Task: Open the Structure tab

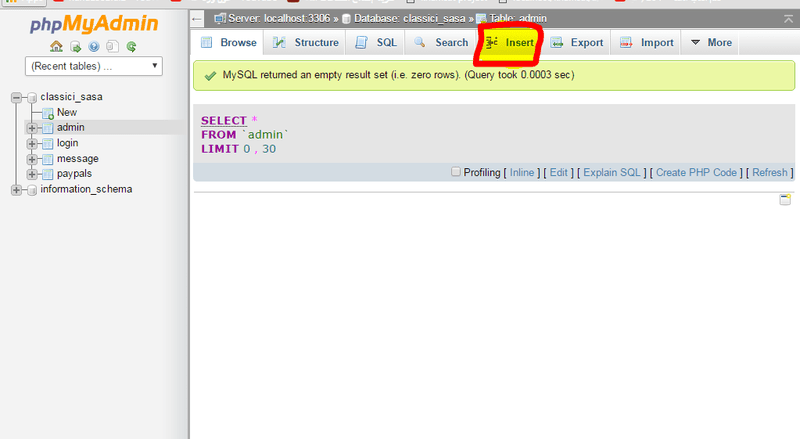Action: (305, 42)
